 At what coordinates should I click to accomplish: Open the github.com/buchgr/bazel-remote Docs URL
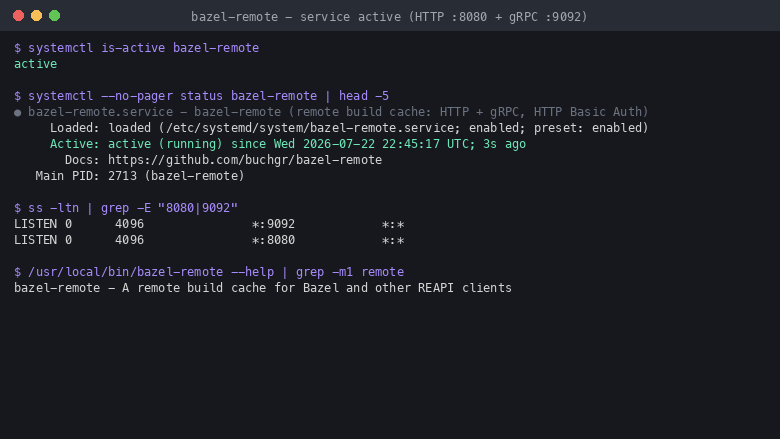[245, 160]
